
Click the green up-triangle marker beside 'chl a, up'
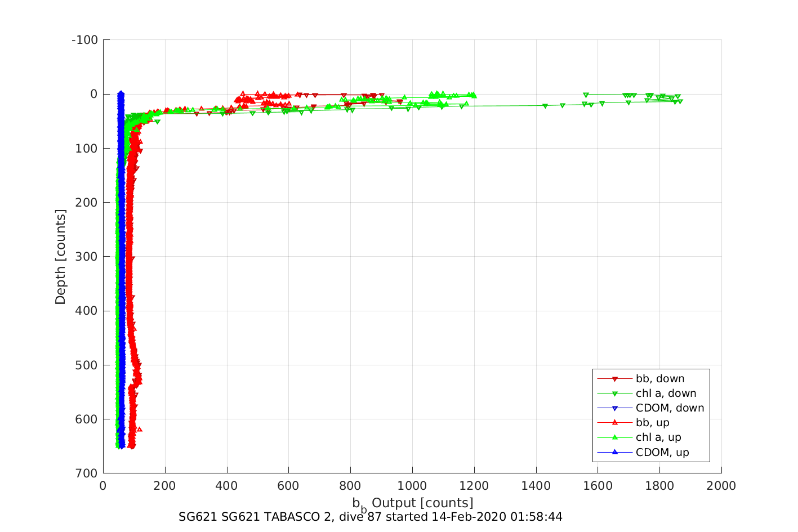615,437
